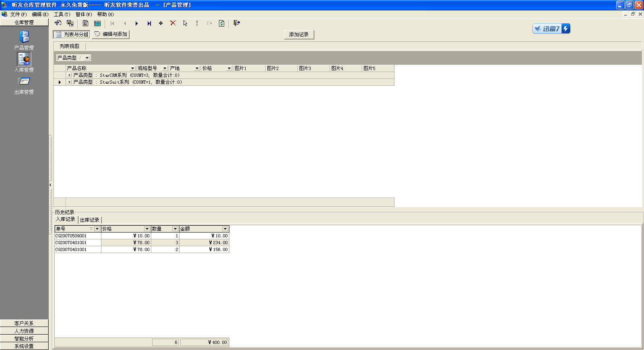
Task: Minimize the inner document window
Action: [x=625, y=14]
